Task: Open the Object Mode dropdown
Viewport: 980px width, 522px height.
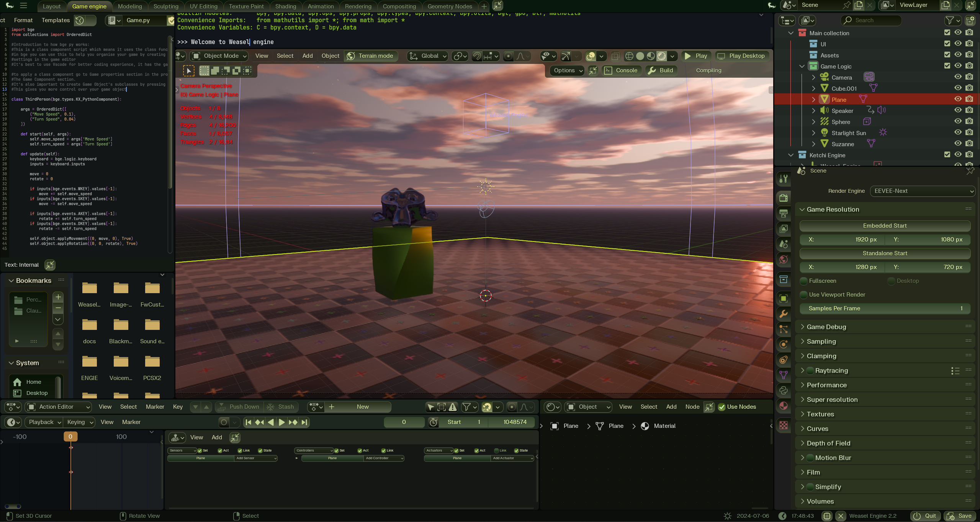Action: tap(219, 56)
